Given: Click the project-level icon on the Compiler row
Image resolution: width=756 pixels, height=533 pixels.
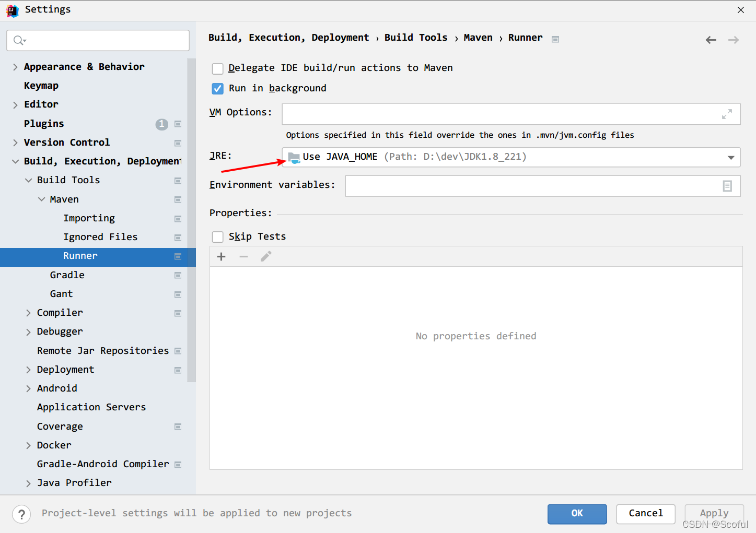Looking at the screenshot, I should pyautogui.click(x=178, y=313).
